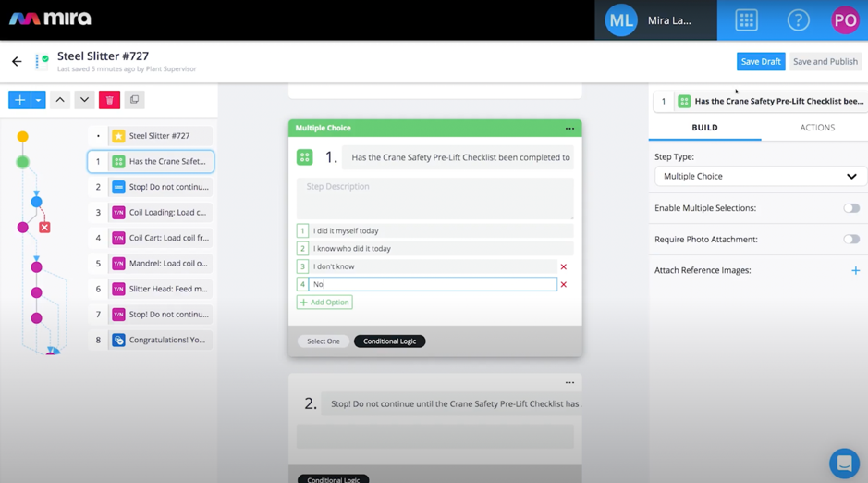Click Conditional Logic on step 2 card

334,479
